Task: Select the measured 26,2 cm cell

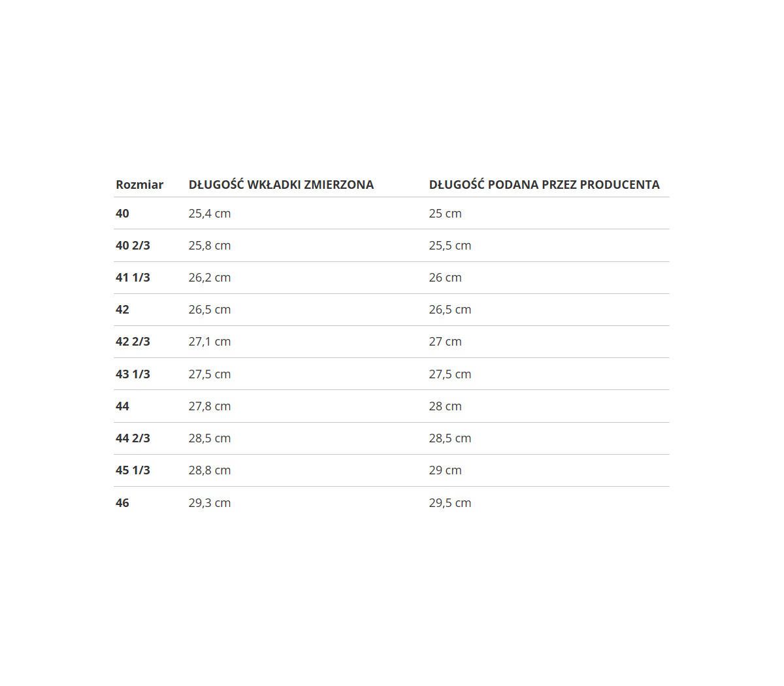Action: pyautogui.click(x=210, y=278)
